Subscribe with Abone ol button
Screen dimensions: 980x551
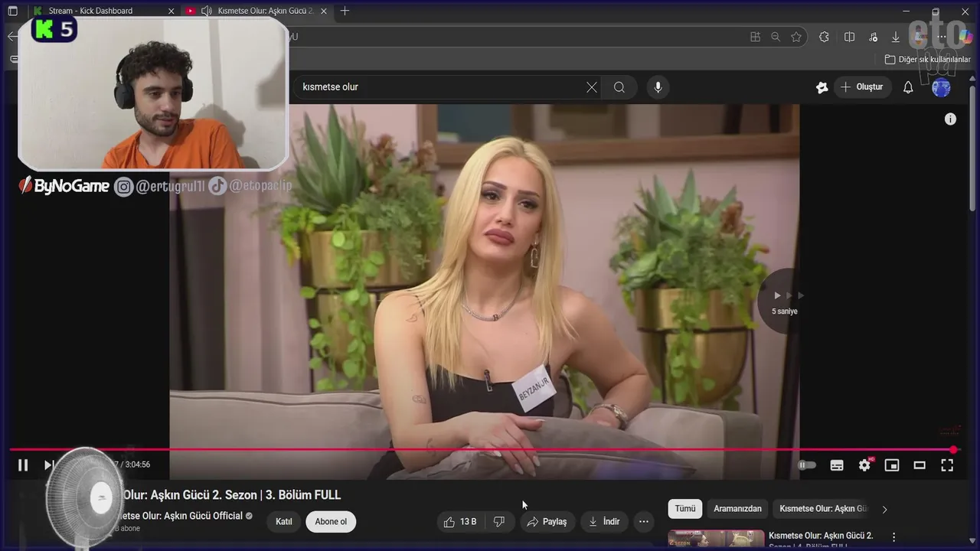(x=331, y=522)
